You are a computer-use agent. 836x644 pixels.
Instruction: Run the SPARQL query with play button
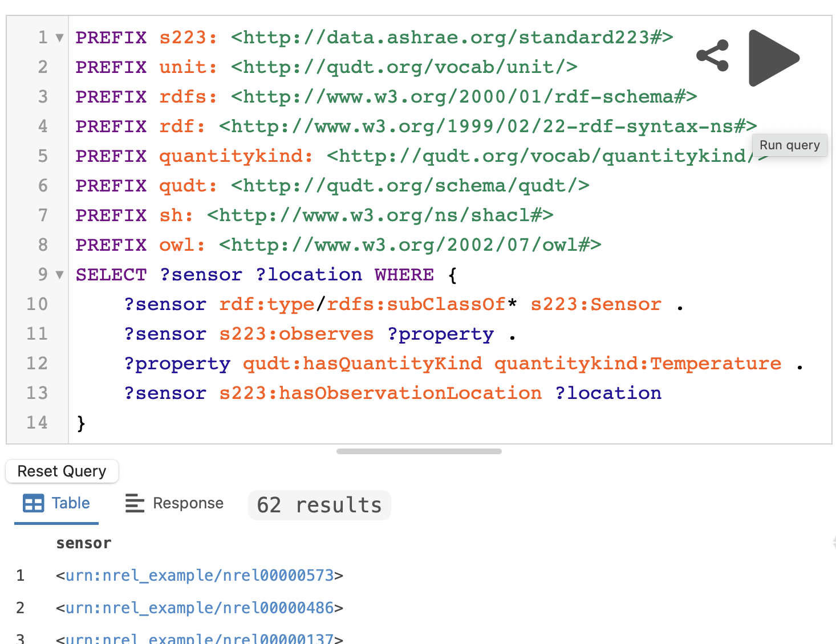coord(773,58)
